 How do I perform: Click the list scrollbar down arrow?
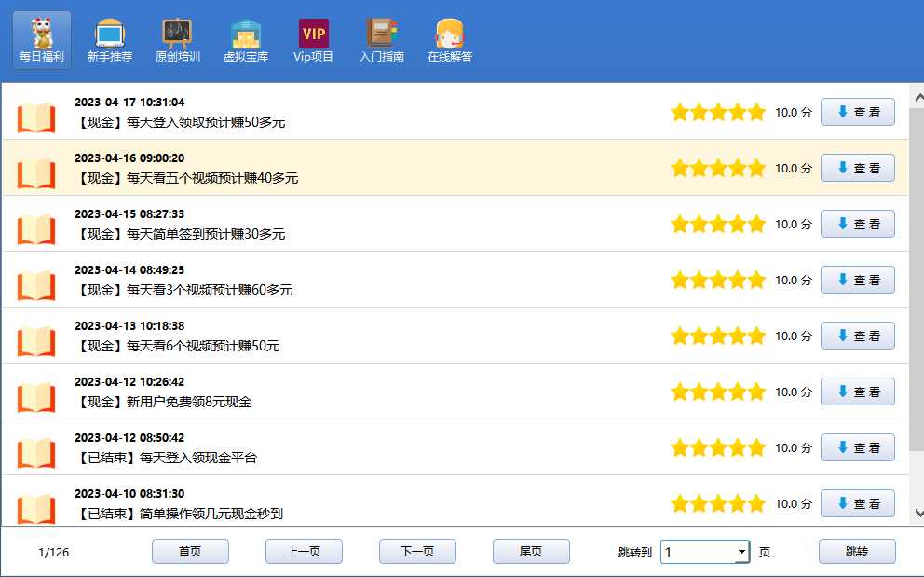click(918, 514)
